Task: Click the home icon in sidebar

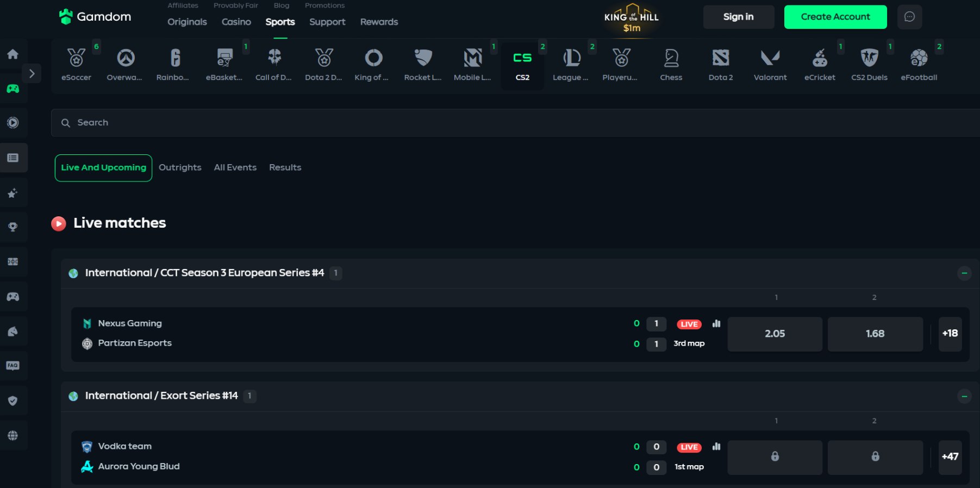Action: click(13, 54)
